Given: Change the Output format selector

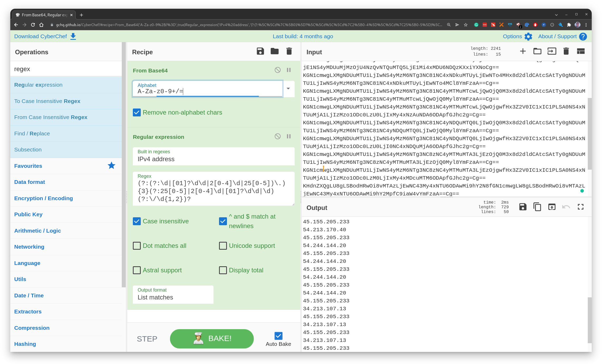Looking at the screenshot, I should click(173, 294).
